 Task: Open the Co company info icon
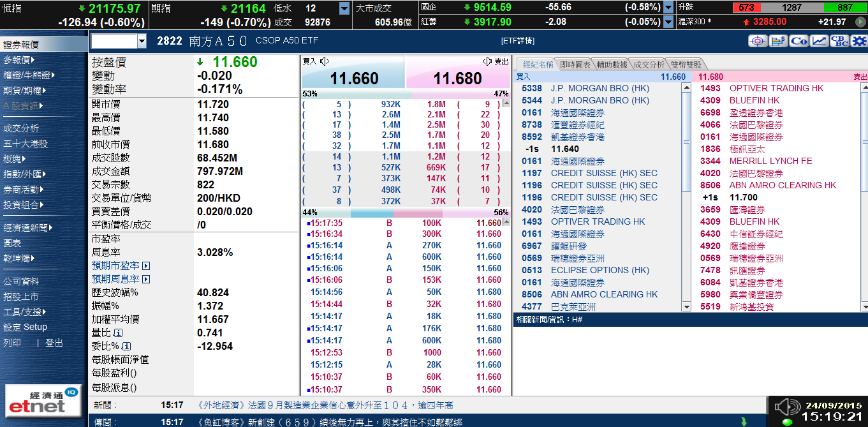(798, 41)
